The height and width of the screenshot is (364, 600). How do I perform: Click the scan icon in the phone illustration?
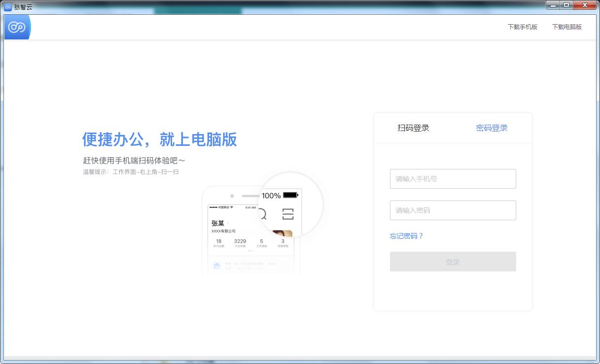click(288, 214)
